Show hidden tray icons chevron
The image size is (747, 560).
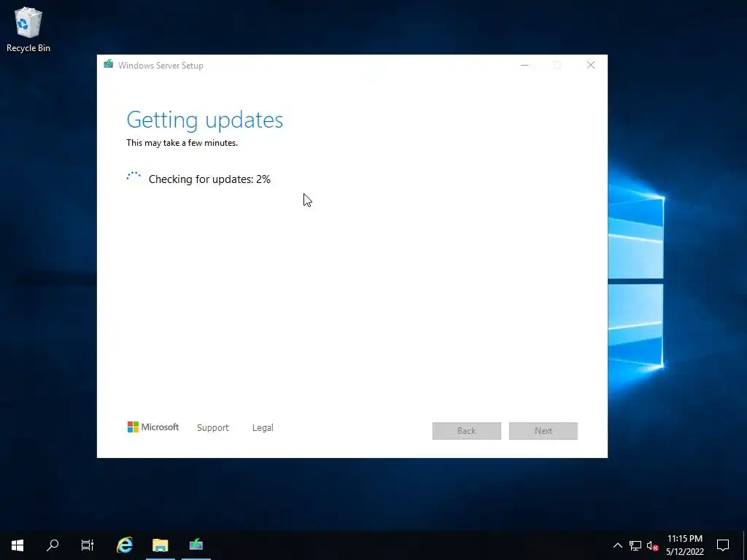point(617,545)
